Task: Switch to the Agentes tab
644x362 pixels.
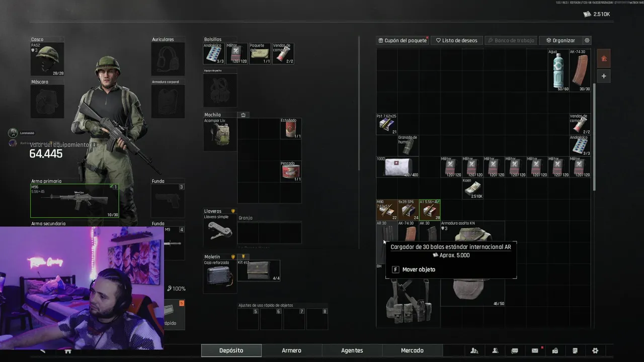Action: (352, 350)
